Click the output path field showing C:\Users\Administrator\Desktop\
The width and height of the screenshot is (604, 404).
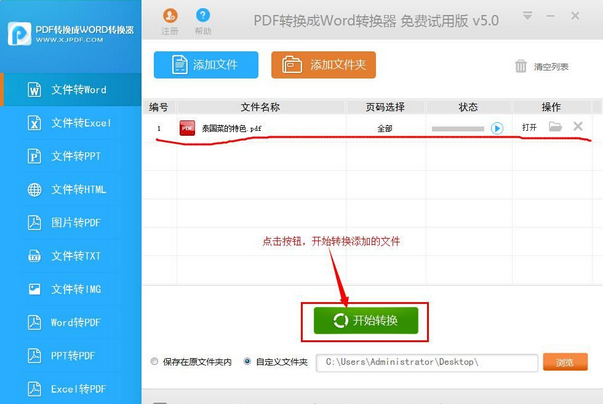pyautogui.click(x=427, y=362)
